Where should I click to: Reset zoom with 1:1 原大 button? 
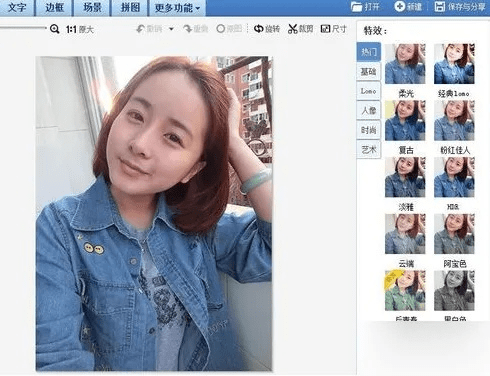pos(80,29)
